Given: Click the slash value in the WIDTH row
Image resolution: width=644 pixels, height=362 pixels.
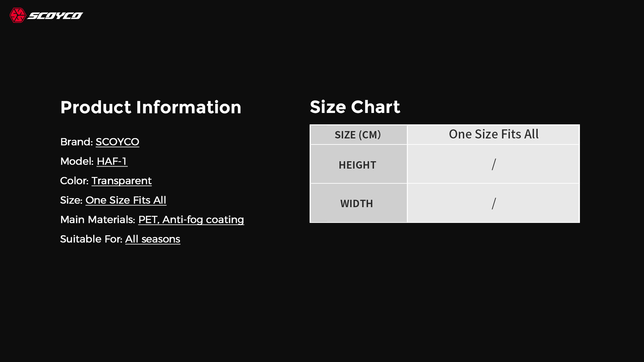Looking at the screenshot, I should pos(494,203).
